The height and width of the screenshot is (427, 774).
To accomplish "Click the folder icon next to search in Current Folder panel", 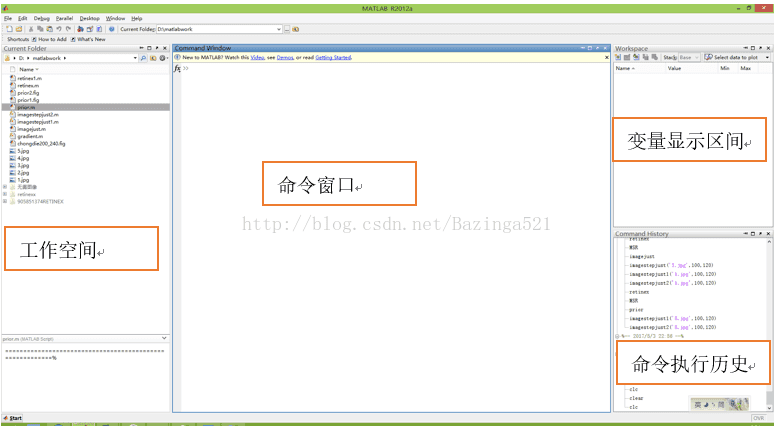I will tap(153, 58).
